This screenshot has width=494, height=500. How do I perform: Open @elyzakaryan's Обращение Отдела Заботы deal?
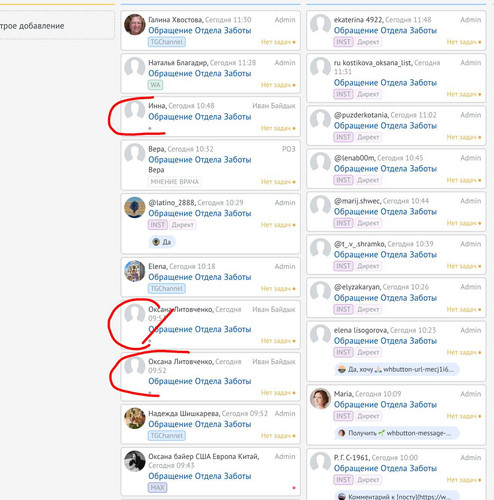point(385,298)
